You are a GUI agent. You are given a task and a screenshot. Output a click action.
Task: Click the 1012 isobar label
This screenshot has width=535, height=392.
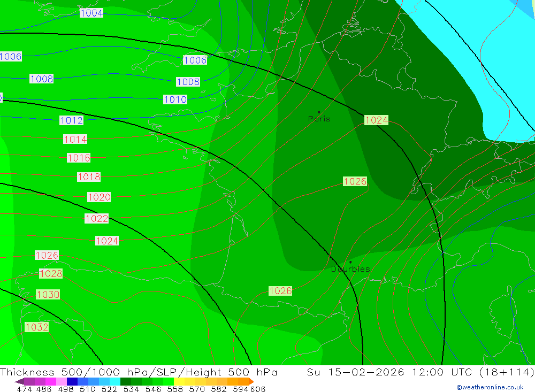pos(71,120)
